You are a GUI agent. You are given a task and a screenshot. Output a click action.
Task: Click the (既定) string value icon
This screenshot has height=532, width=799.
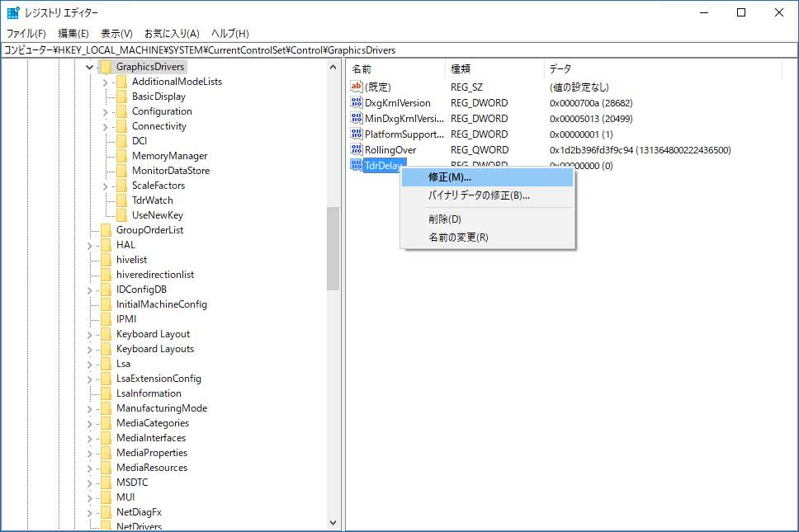(357, 87)
